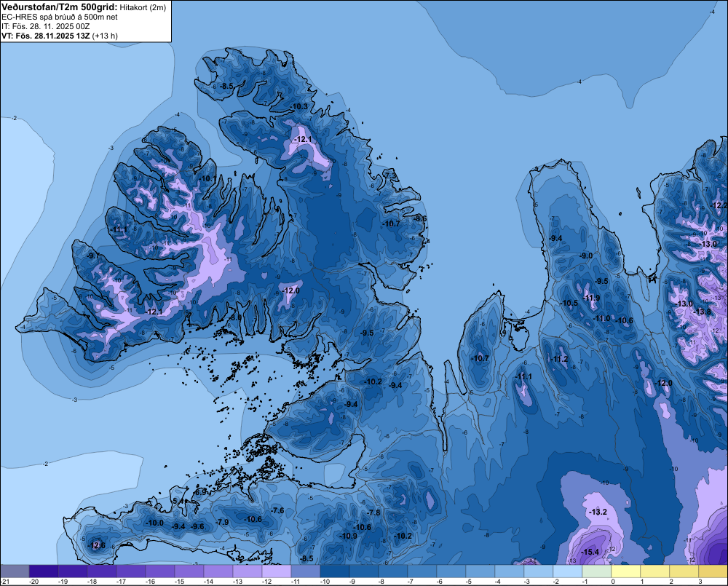Click the -6.9 temperature value
Image resolution: width=728 pixels, height=586 pixels.
click(x=200, y=492)
